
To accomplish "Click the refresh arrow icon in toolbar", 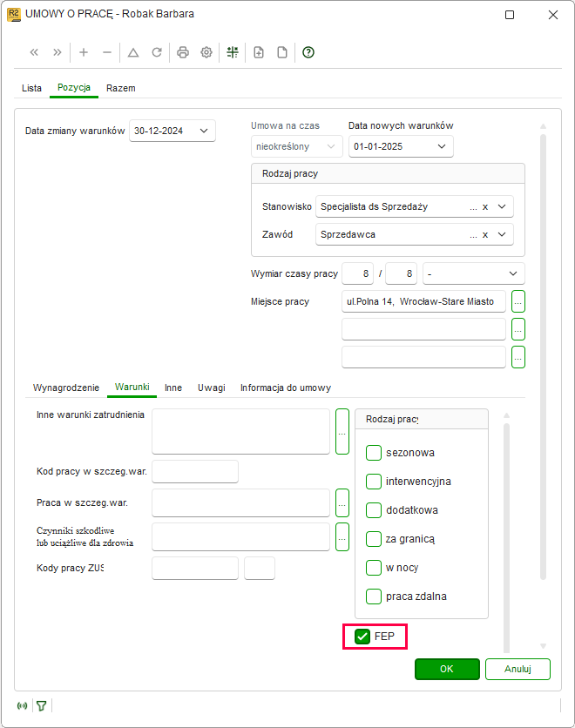I will [x=157, y=52].
